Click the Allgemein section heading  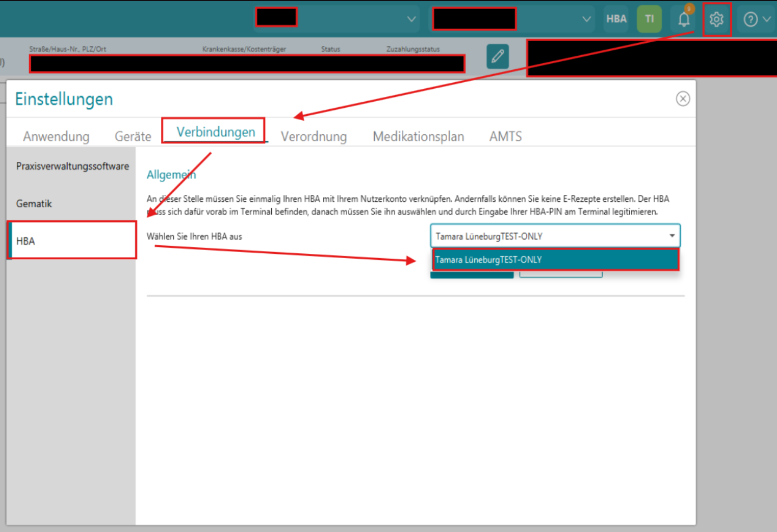171,175
